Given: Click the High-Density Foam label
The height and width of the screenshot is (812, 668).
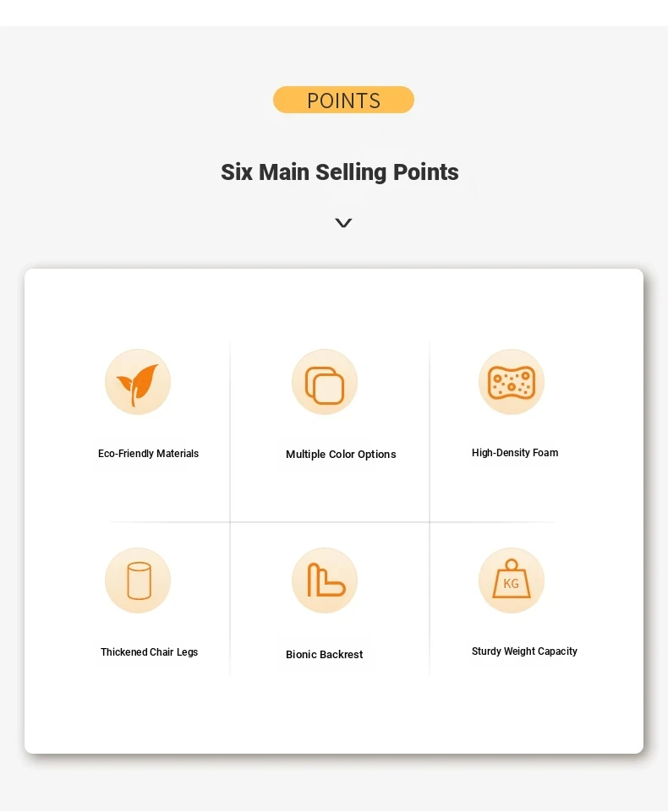Looking at the screenshot, I should click(x=515, y=453).
